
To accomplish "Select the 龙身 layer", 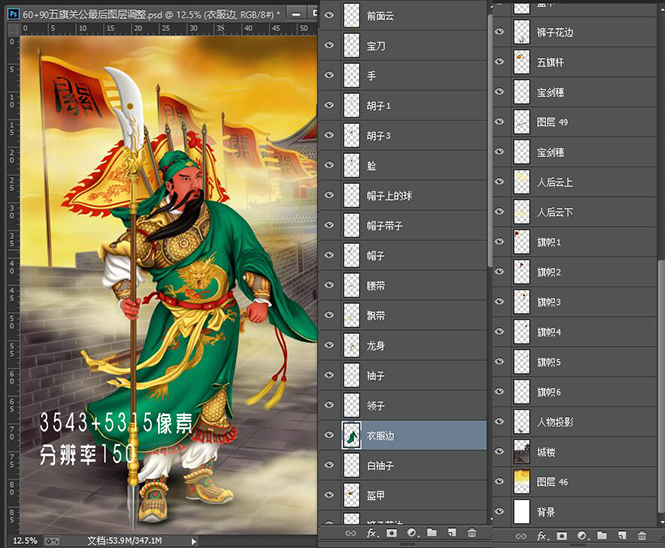I will 402,346.
